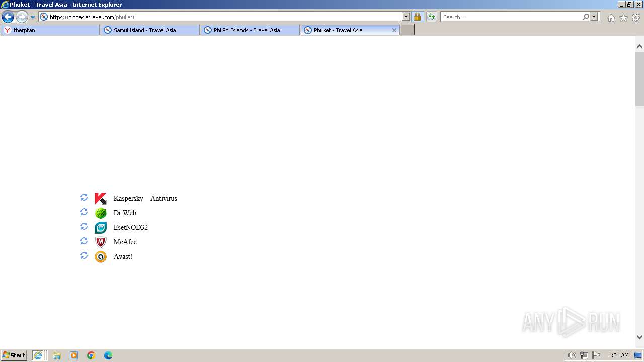This screenshot has width=644, height=362.
Task: Click the security lock icon
Action: (417, 17)
